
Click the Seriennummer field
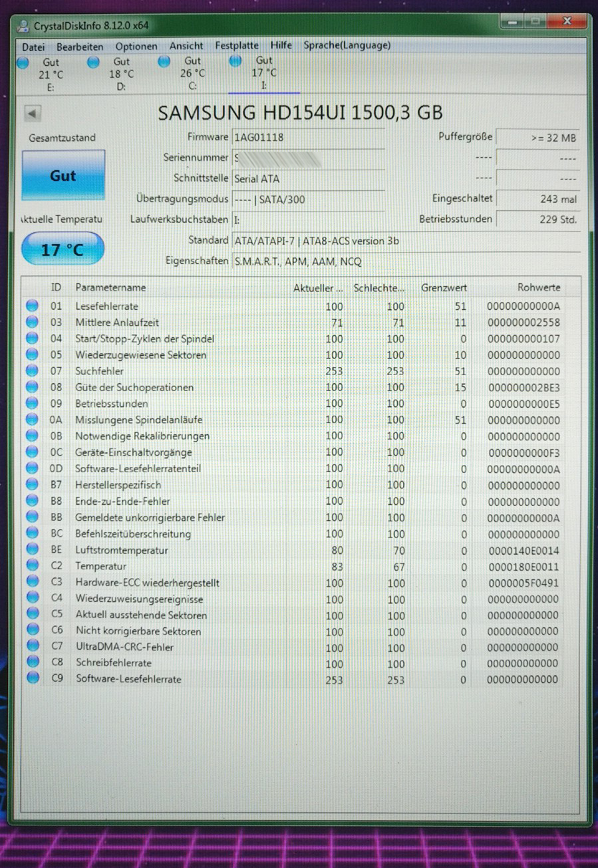click(x=308, y=158)
